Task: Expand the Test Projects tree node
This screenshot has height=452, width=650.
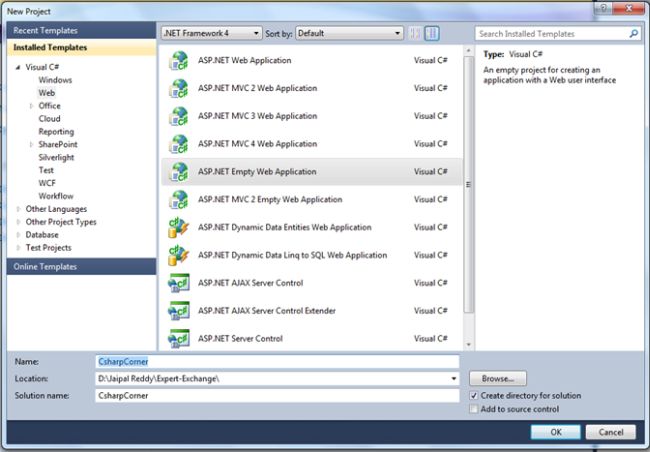Action: click(18, 248)
